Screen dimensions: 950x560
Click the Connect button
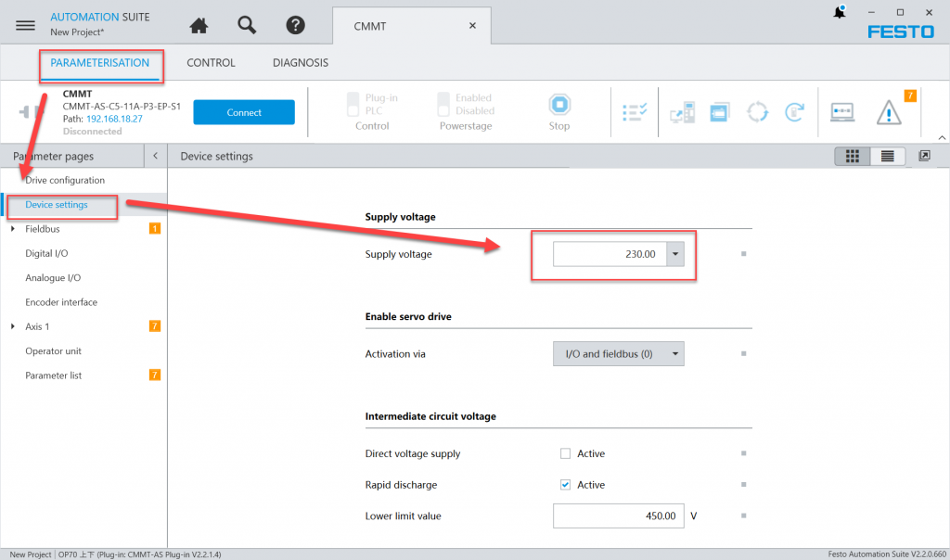point(244,112)
